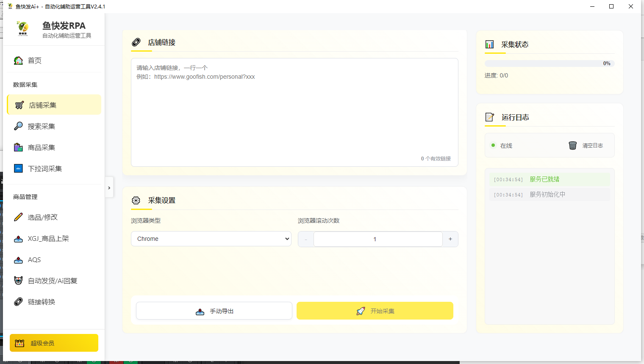The height and width of the screenshot is (364, 644).
Task: Click inside the 店铺链接 text area
Action: tap(294, 112)
